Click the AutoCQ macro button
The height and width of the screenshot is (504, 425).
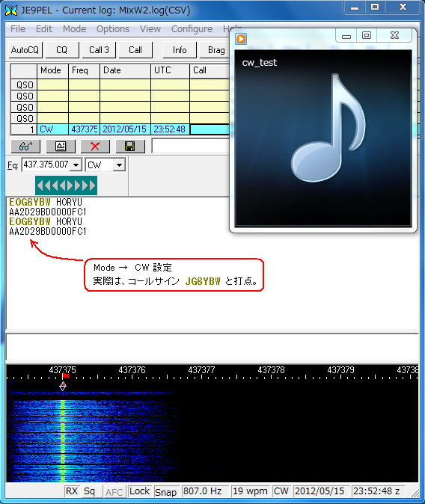[25, 50]
